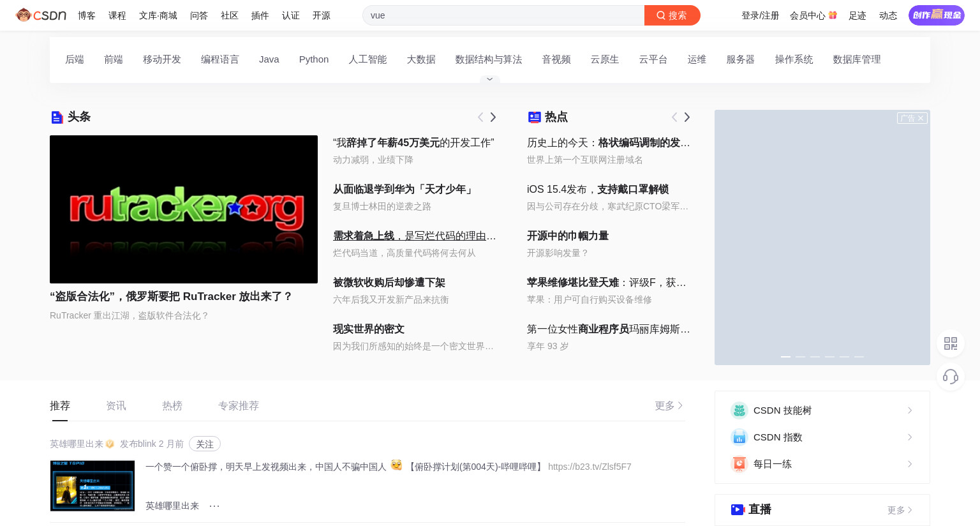Show next 热点 items with right arrow

[687, 117]
